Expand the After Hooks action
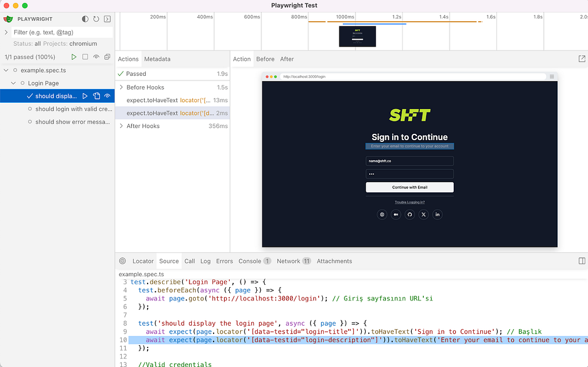The height and width of the screenshot is (367, 588). click(121, 126)
